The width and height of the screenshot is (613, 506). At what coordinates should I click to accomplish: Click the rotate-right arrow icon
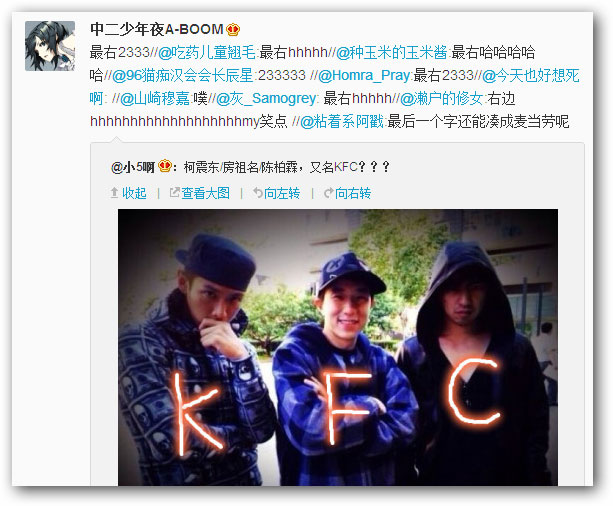[x=328, y=192]
